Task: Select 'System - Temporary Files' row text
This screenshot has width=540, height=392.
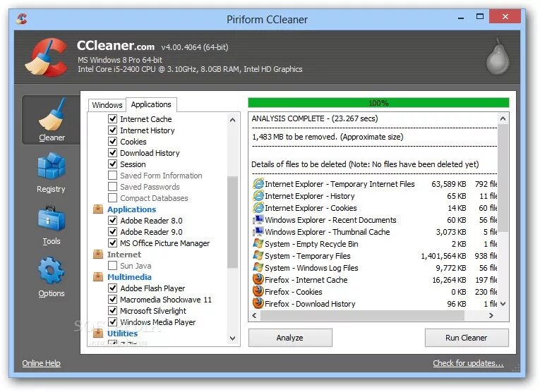Action: pyautogui.click(x=308, y=256)
